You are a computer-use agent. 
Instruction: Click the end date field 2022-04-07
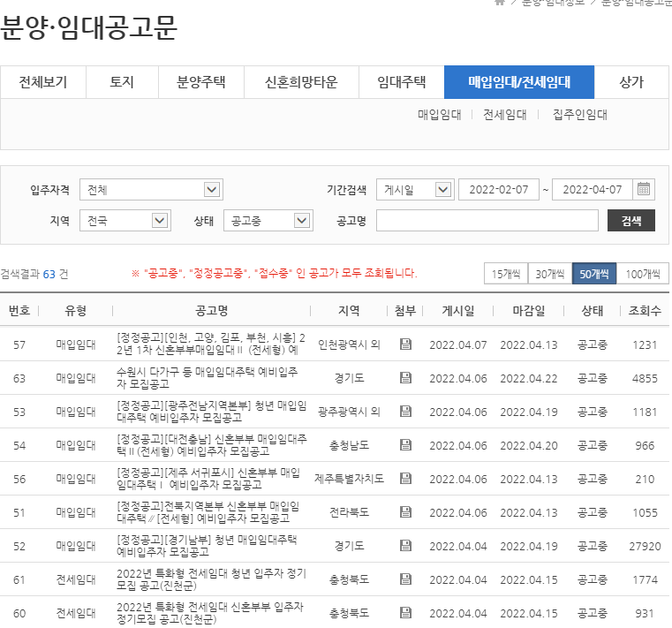pos(593,190)
